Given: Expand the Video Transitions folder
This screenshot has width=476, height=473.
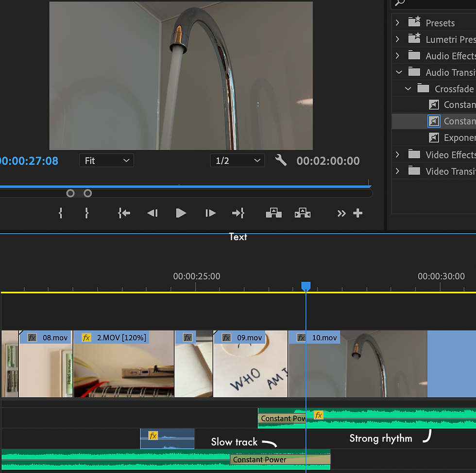Looking at the screenshot, I should [397, 171].
